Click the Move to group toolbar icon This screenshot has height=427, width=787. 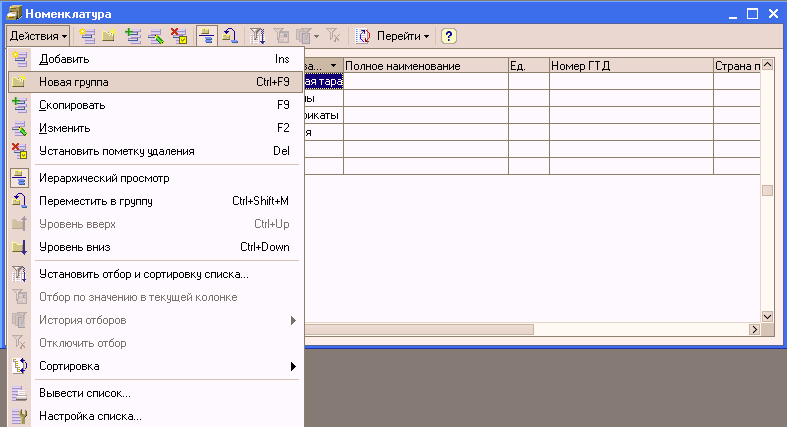229,36
